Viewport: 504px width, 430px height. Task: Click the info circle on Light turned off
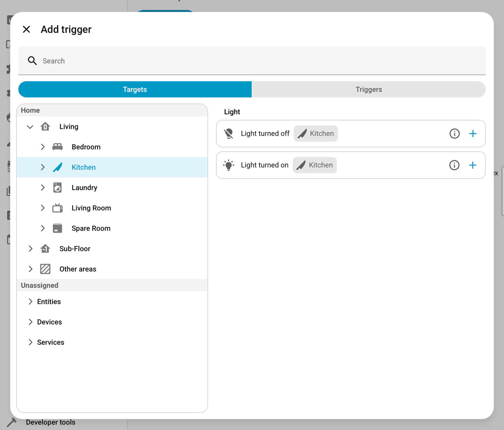pos(454,134)
